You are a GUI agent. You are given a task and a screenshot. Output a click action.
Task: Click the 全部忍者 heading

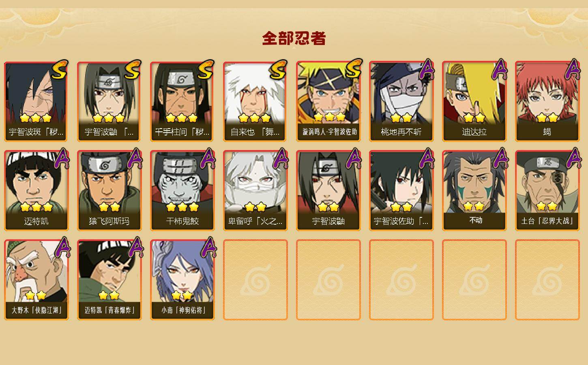[x=294, y=38]
